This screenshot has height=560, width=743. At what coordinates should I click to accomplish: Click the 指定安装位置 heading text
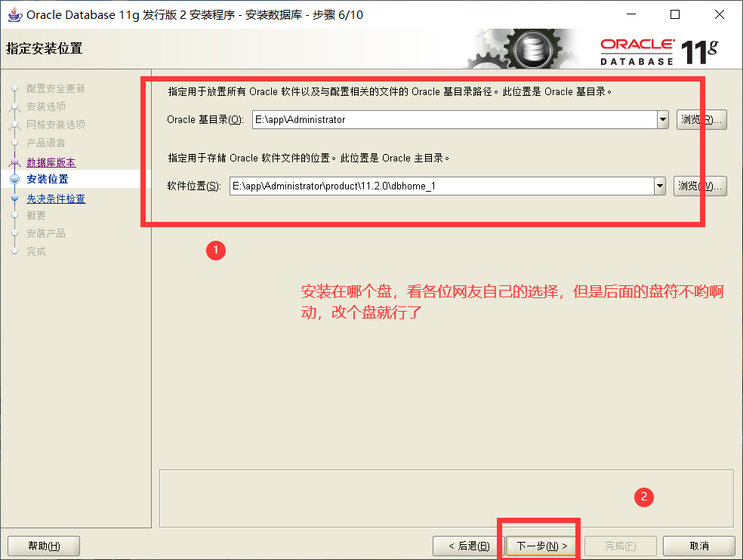click(44, 48)
